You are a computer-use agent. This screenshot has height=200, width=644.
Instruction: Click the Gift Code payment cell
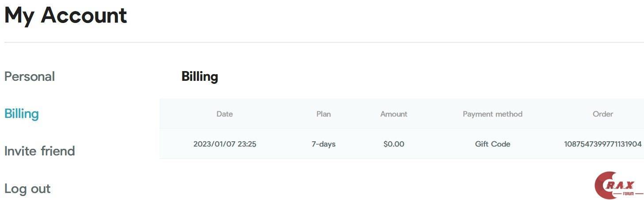point(492,144)
